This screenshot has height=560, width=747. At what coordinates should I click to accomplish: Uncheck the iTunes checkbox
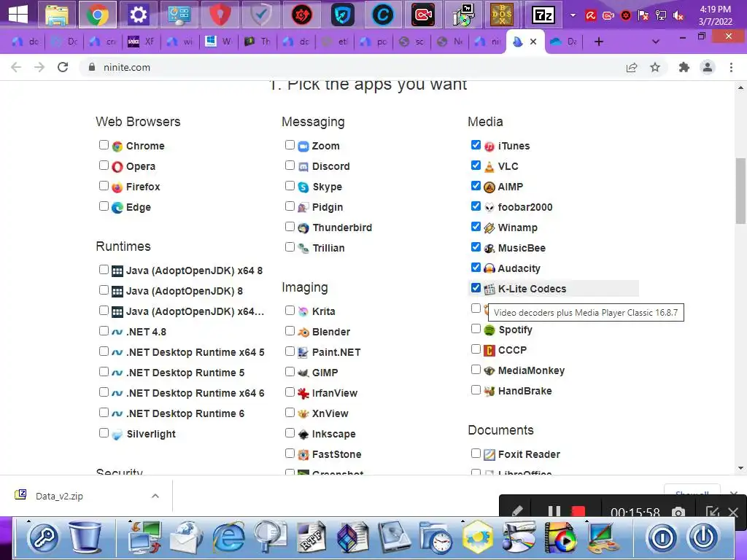pyautogui.click(x=476, y=145)
